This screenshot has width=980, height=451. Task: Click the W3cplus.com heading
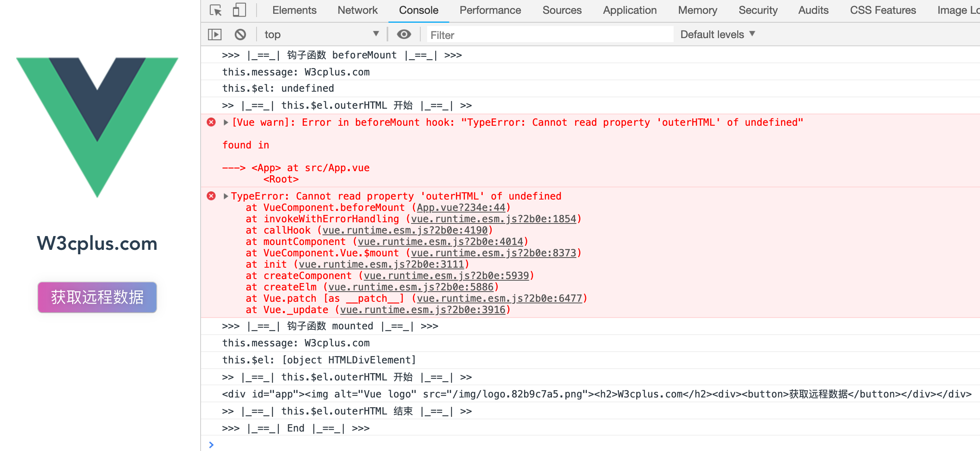click(97, 243)
